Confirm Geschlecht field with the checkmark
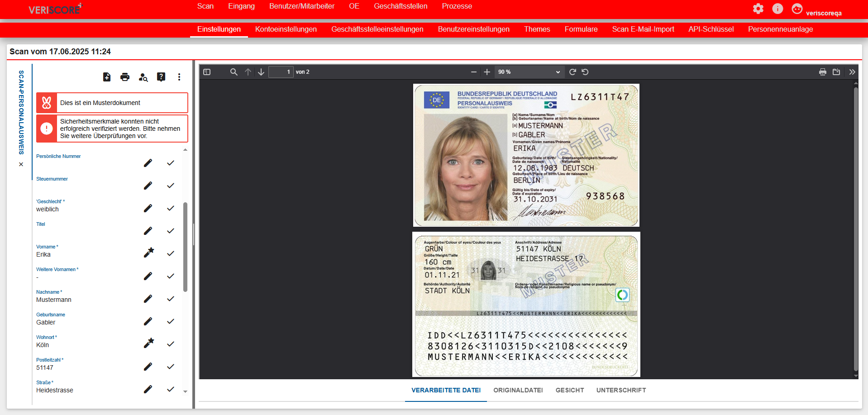The image size is (868, 415). (171, 208)
